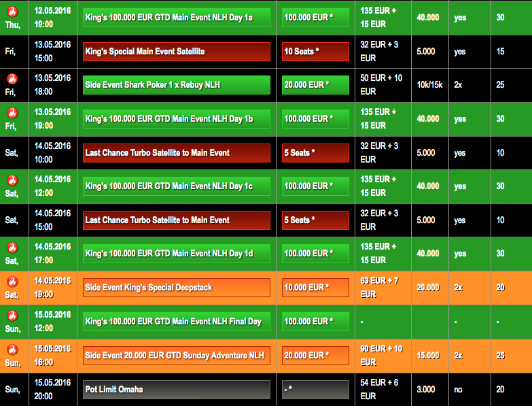
Task: Click the 20.000 stack in Deepstack row
Action: [428, 288]
